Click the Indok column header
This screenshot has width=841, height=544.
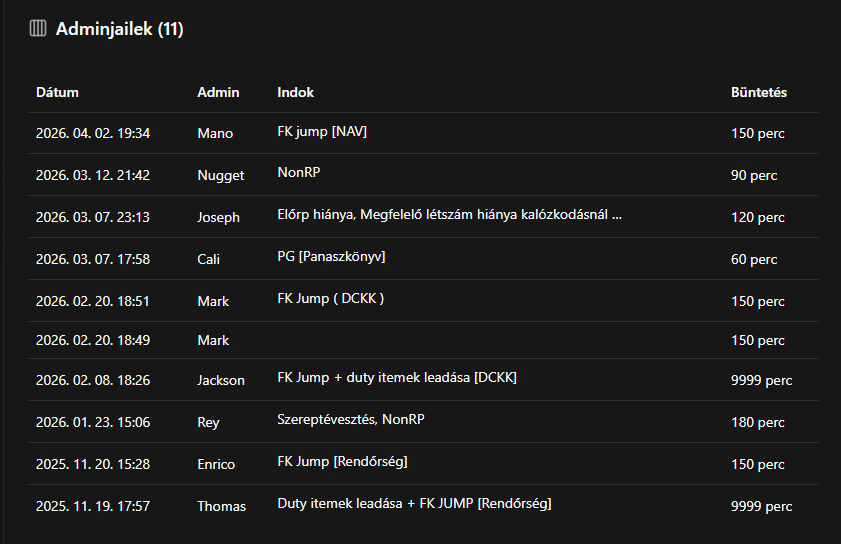tap(295, 92)
